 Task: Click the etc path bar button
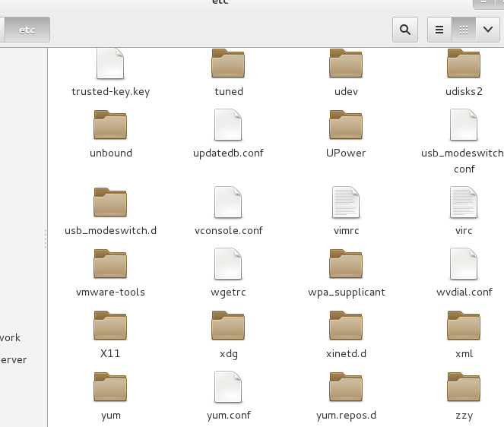tap(27, 30)
